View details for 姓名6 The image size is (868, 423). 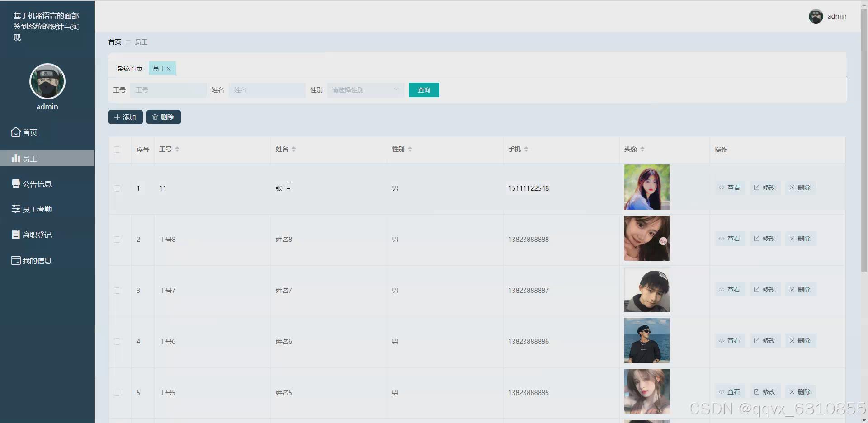tap(730, 341)
